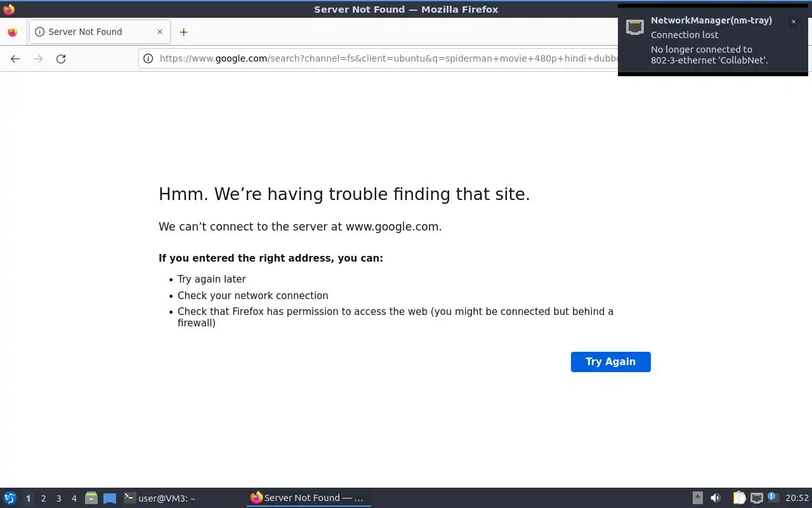Viewport: 812px width, 508px height.
Task: Open the clipboard manager tray icon
Action: click(739, 498)
